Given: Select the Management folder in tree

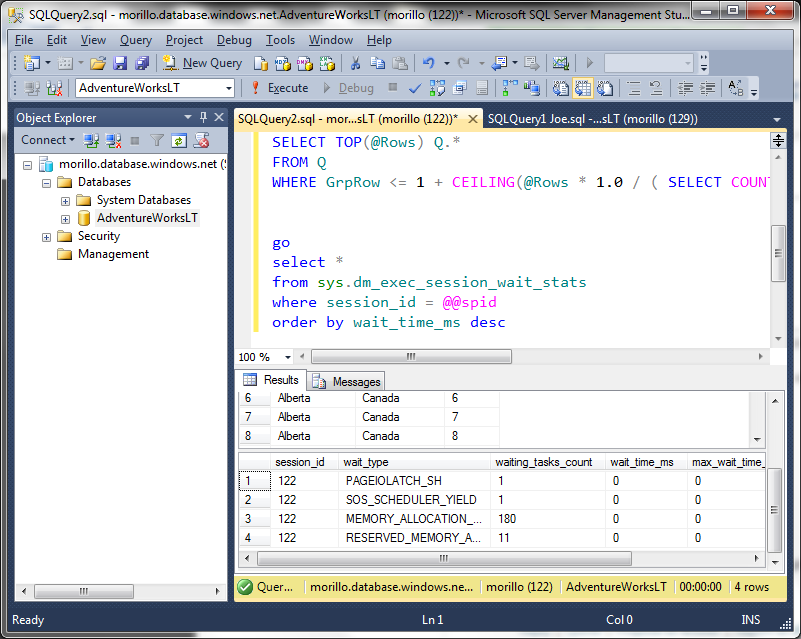Looking at the screenshot, I should [113, 254].
